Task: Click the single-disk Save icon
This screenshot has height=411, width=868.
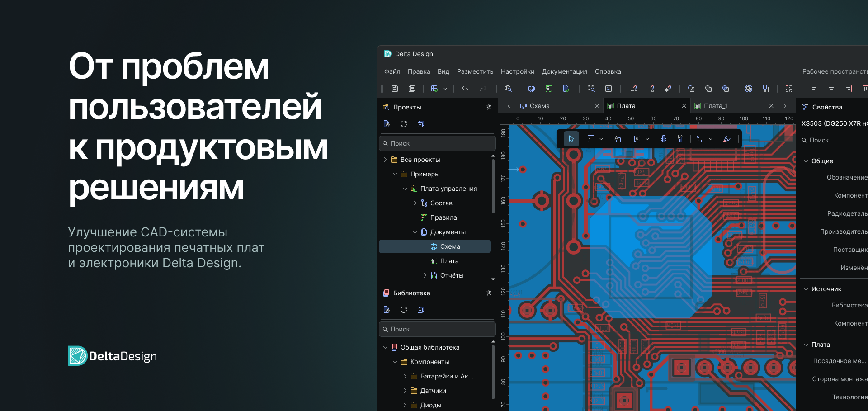Action: click(x=395, y=89)
